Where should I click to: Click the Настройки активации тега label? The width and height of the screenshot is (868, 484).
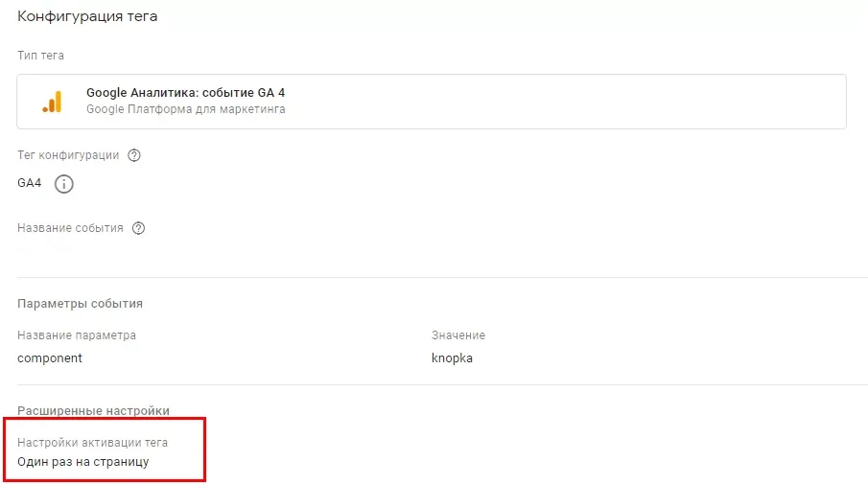[92, 443]
